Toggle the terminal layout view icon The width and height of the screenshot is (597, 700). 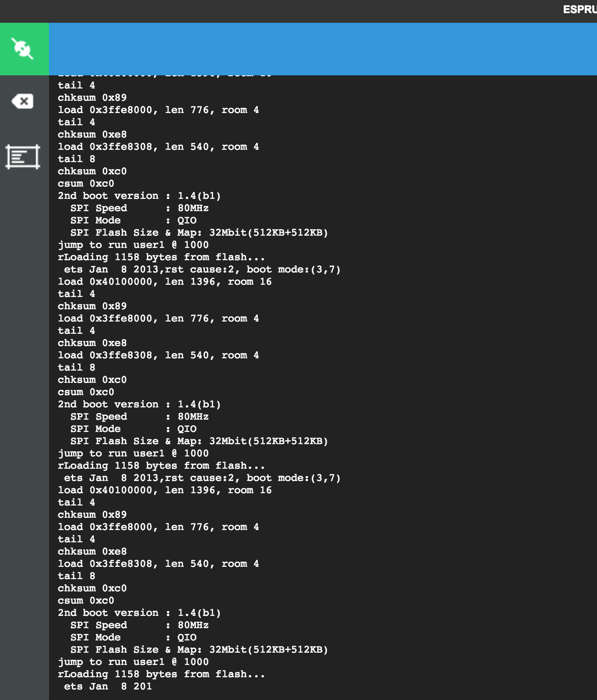(23, 156)
